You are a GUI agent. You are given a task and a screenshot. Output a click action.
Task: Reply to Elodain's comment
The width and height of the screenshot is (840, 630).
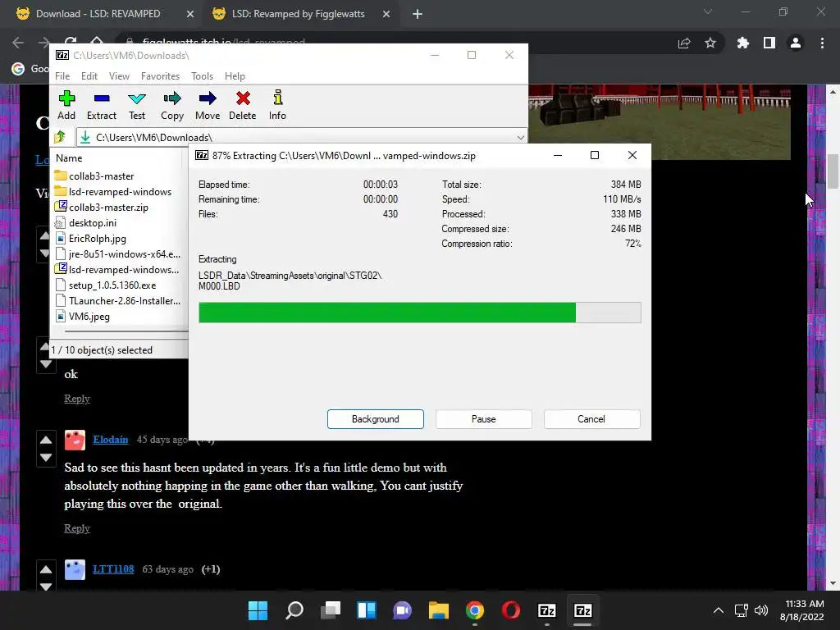tap(77, 528)
